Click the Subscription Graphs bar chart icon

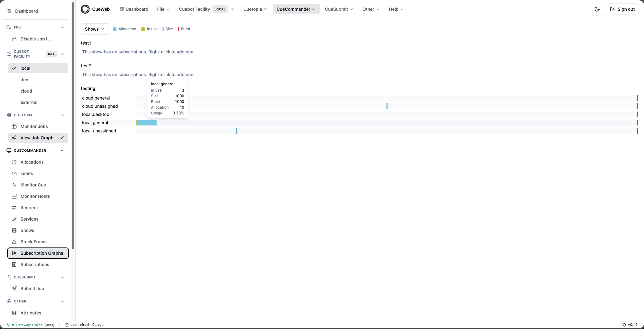pyautogui.click(x=14, y=253)
